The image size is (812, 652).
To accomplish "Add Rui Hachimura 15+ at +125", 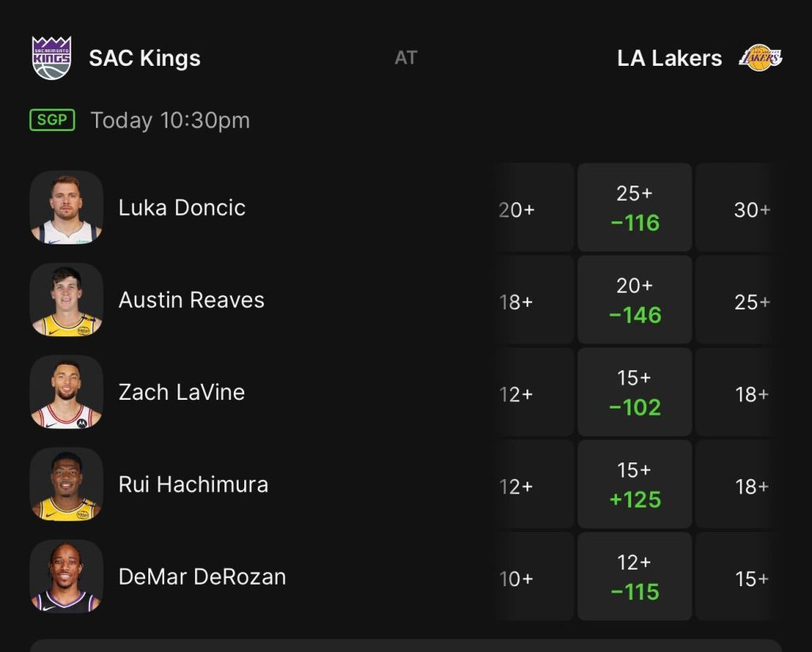I will click(634, 484).
